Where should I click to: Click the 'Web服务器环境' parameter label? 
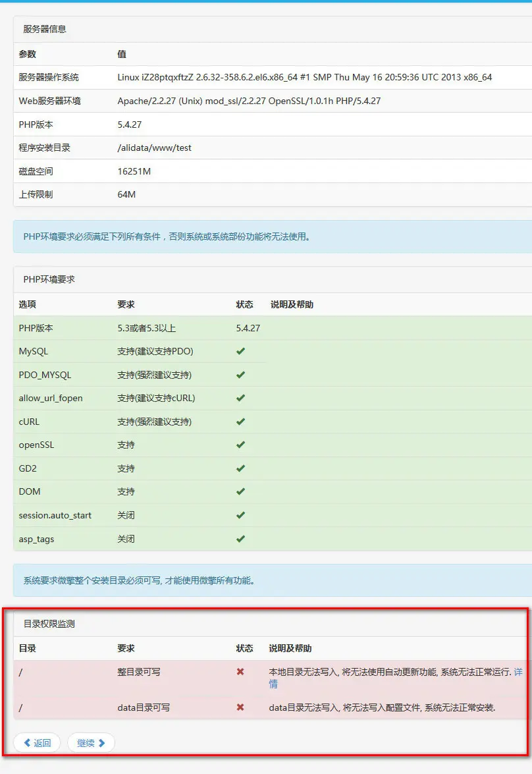click(50, 101)
